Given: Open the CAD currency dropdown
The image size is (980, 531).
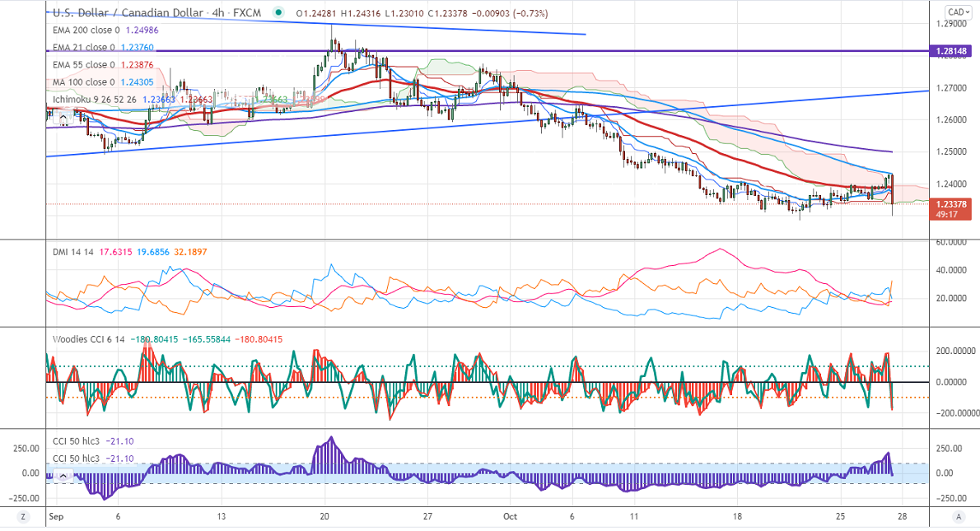Looking at the screenshot, I should [x=956, y=12].
